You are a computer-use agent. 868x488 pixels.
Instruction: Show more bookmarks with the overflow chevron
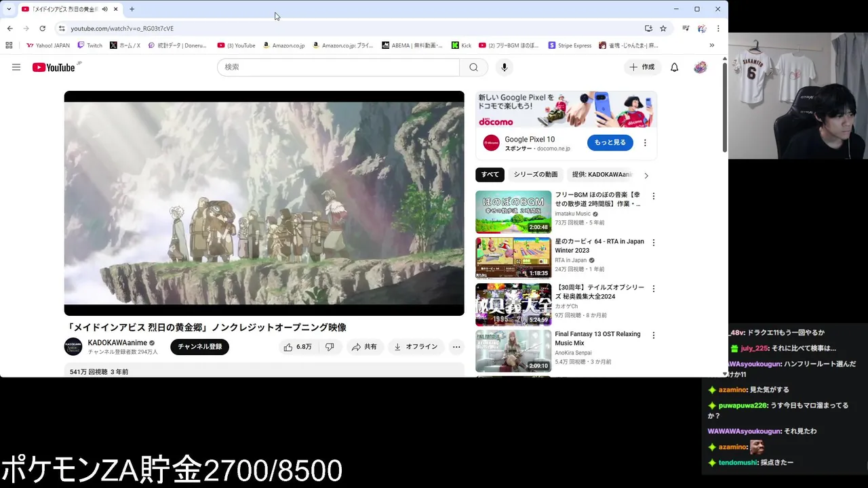(x=711, y=45)
